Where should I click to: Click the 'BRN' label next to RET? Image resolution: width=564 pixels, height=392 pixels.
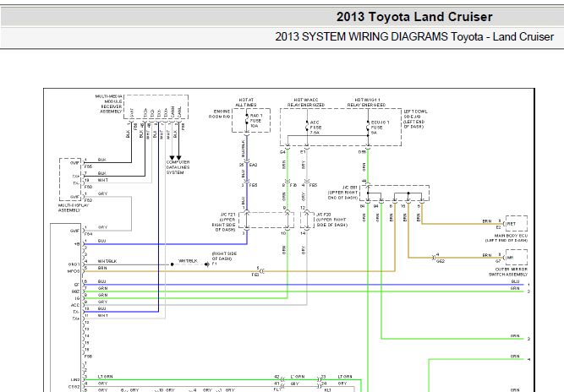click(487, 221)
